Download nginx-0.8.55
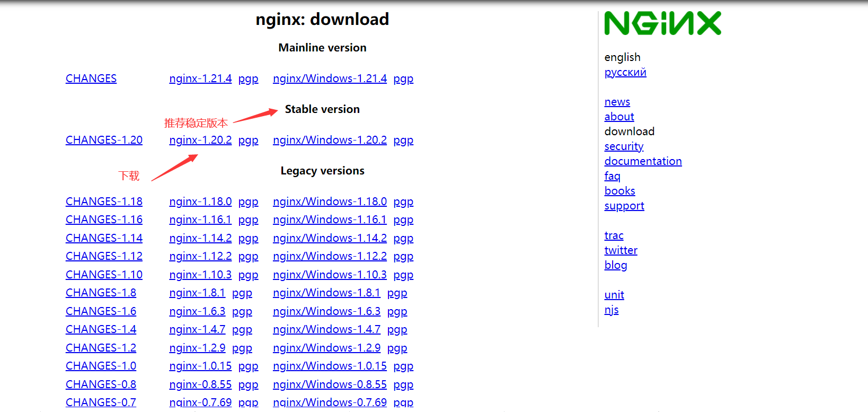 (200, 384)
